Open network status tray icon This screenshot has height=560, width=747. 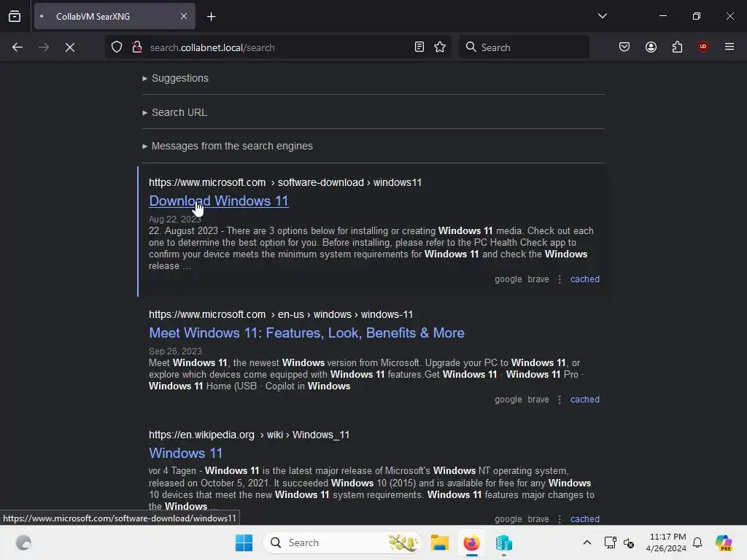pyautogui.click(x=611, y=542)
